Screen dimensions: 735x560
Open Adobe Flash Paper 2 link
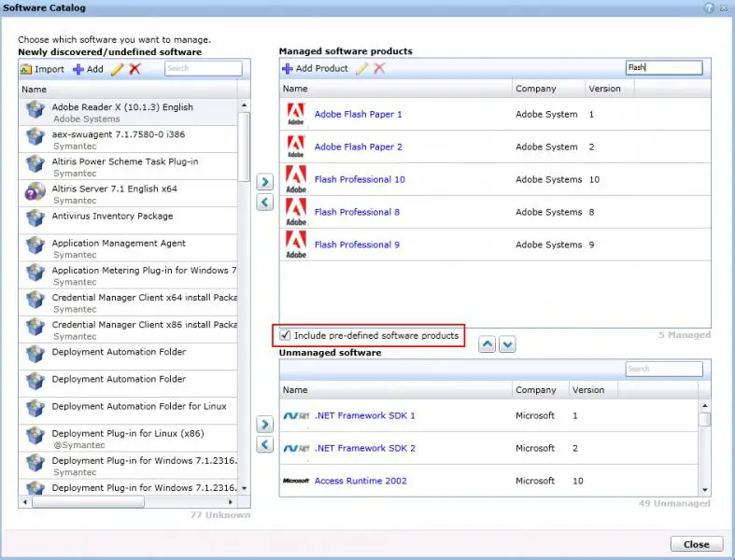pyautogui.click(x=358, y=147)
